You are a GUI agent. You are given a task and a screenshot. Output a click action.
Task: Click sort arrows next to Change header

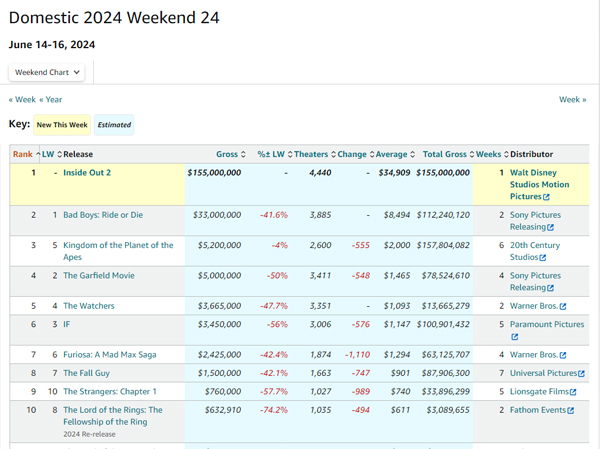point(372,154)
